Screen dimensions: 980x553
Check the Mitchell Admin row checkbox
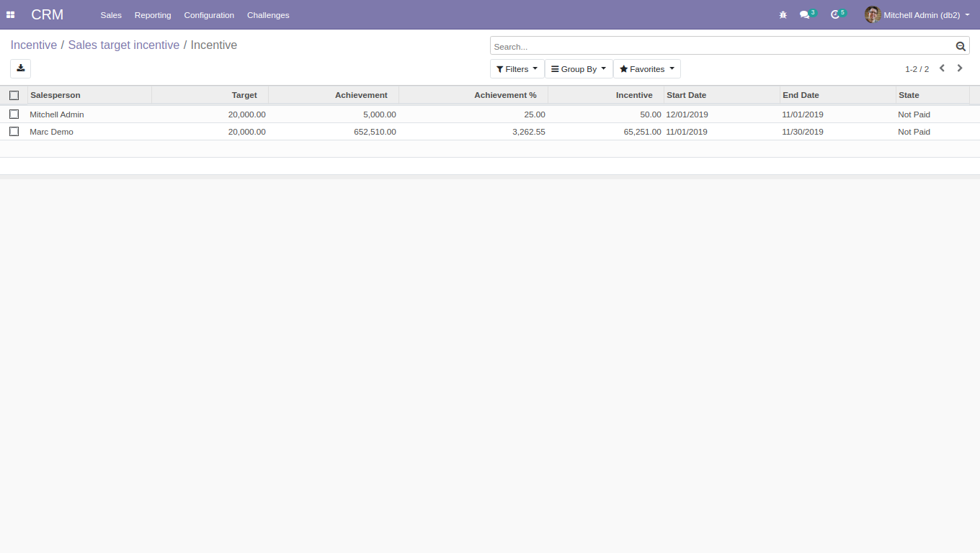14,114
